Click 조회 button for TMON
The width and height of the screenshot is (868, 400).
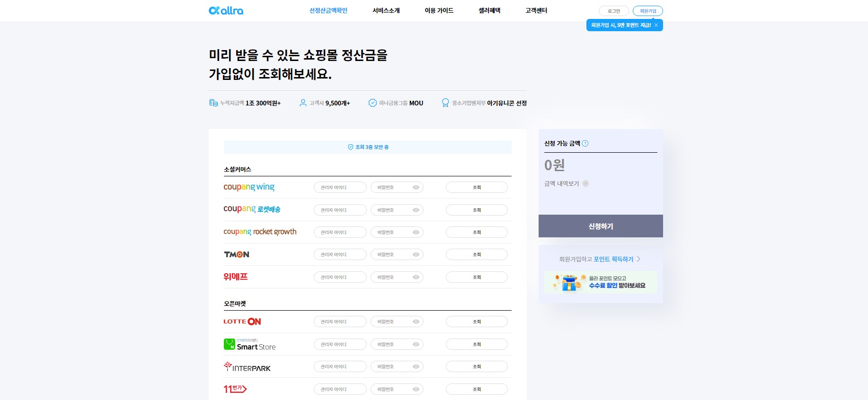[477, 254]
